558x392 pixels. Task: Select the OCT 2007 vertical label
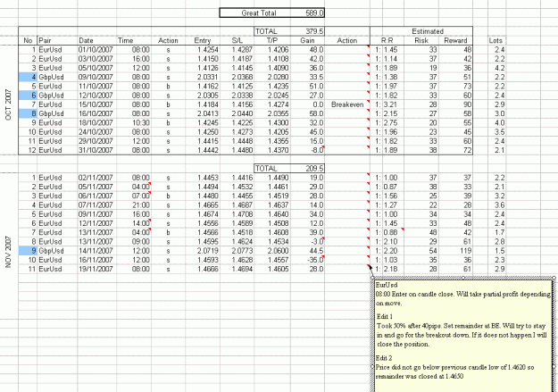[9, 104]
